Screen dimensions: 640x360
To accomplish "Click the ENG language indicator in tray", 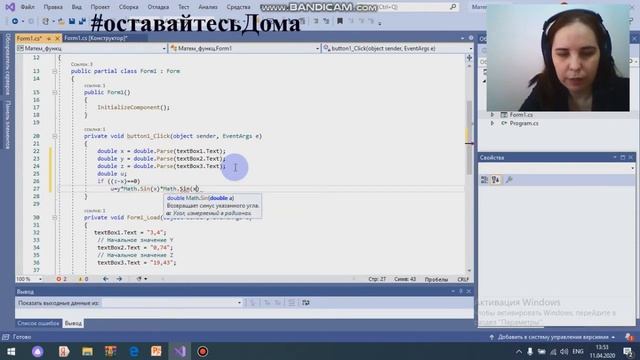I will 578,351.
